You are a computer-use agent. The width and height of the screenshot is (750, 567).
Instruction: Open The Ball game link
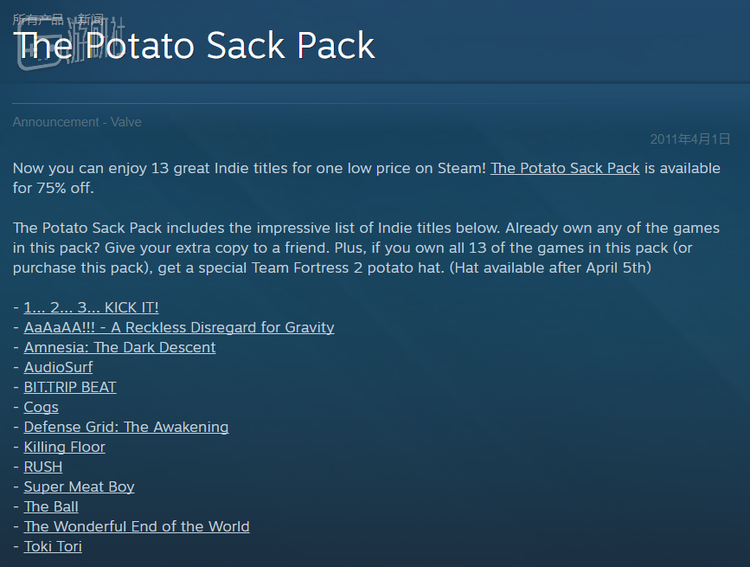pyautogui.click(x=51, y=507)
